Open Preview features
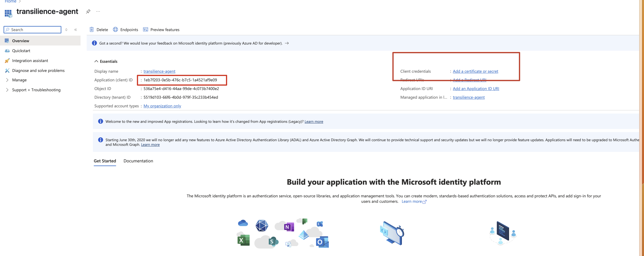 click(161, 30)
